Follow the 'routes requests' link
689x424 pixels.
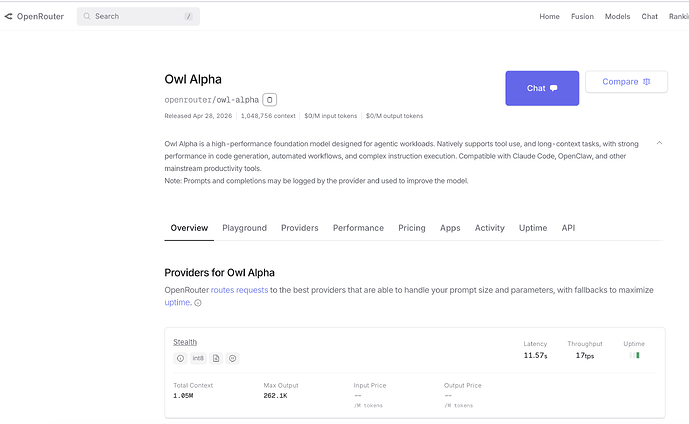point(239,290)
